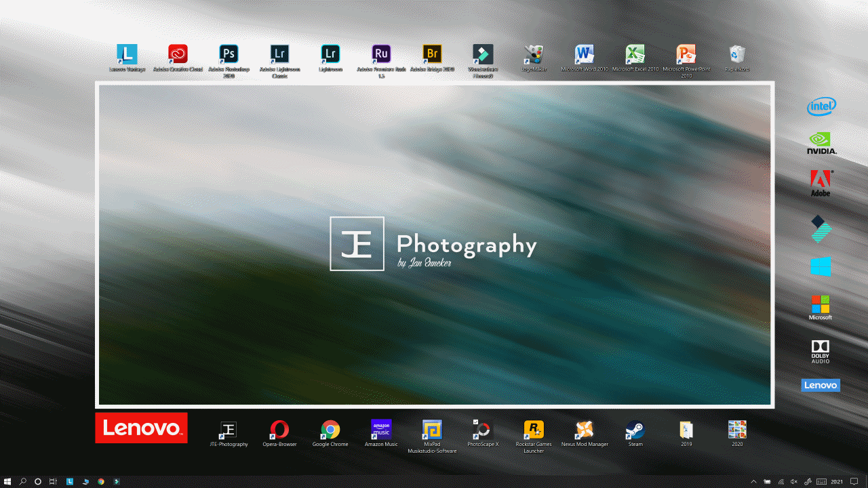Open Lenovo Vantage from the taskbar

click(70, 481)
